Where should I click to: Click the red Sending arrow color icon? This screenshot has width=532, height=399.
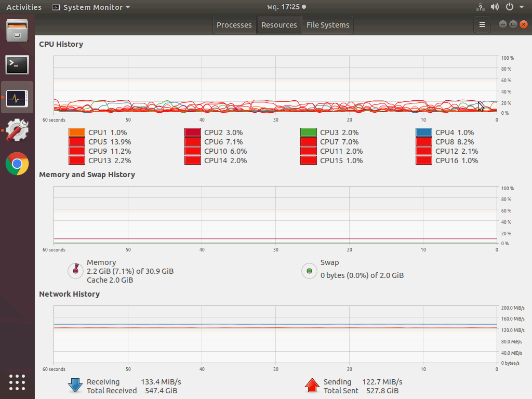click(312, 386)
